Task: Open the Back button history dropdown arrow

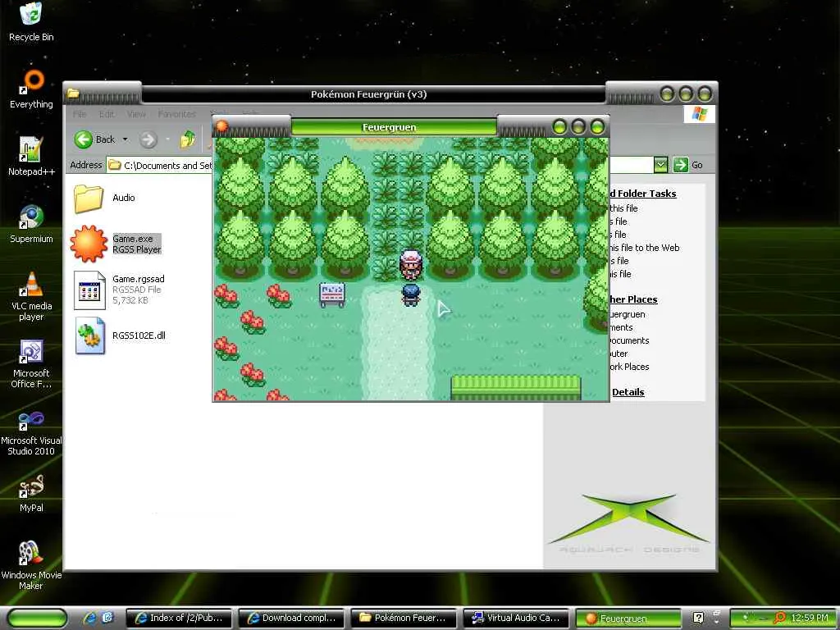Action: coord(126,139)
